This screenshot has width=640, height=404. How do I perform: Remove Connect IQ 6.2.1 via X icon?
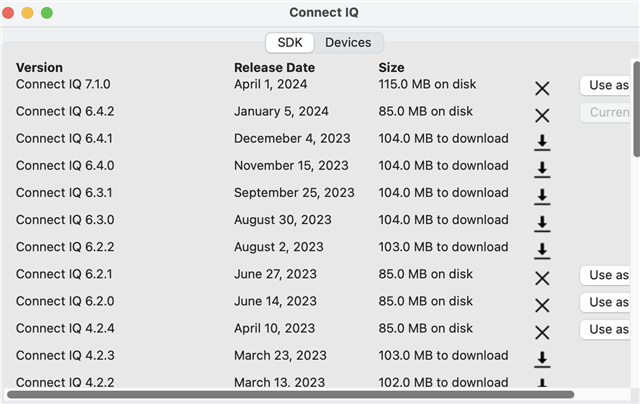542,278
